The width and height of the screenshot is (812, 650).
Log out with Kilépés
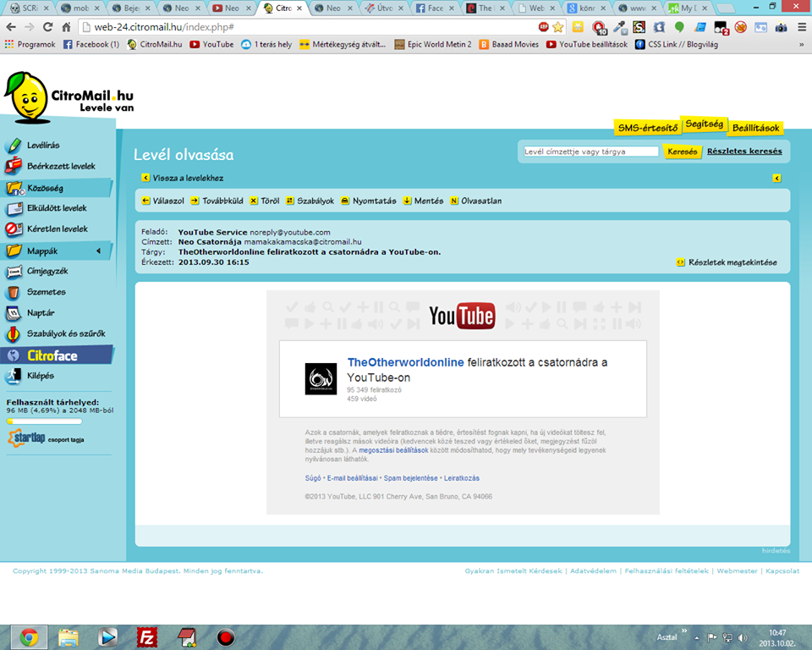pos(40,376)
